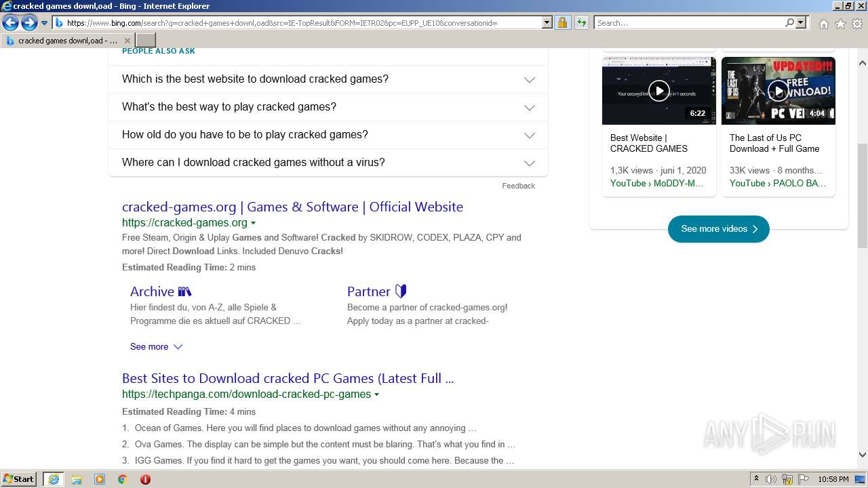Open Windows Explorer folder taskbar icon

click(x=77, y=479)
